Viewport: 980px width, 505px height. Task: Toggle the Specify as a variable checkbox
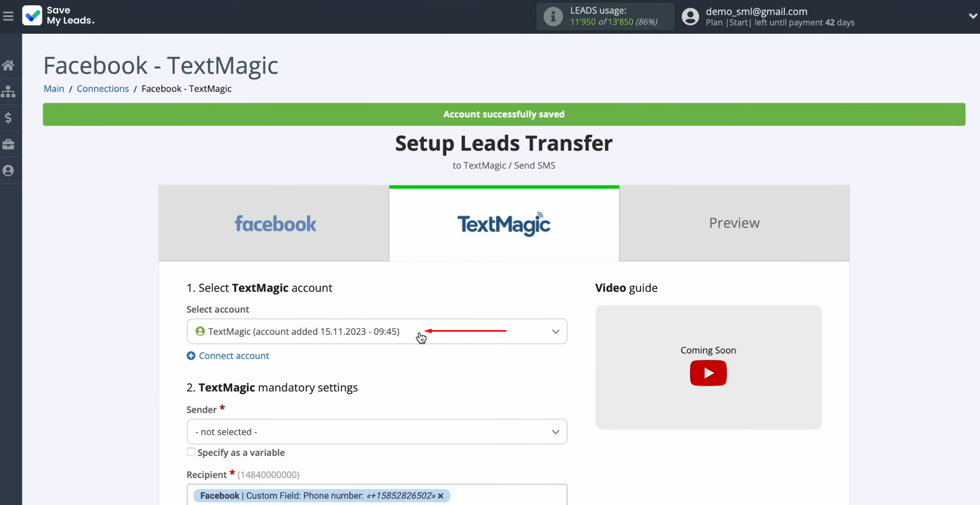(x=191, y=452)
